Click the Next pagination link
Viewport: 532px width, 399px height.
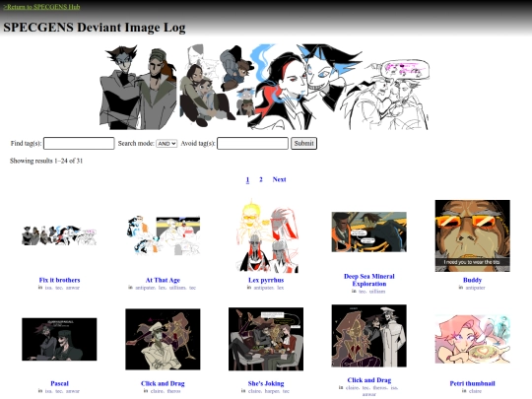click(x=279, y=179)
